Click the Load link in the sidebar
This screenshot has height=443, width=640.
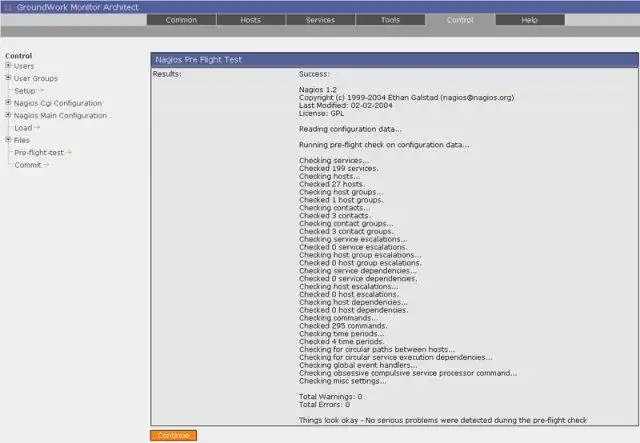click(23, 128)
